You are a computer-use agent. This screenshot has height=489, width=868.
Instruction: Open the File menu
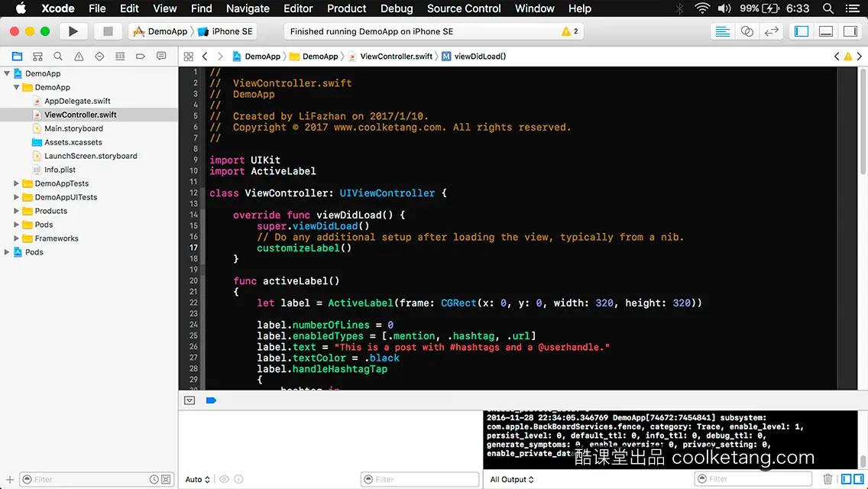pyautogui.click(x=97, y=8)
